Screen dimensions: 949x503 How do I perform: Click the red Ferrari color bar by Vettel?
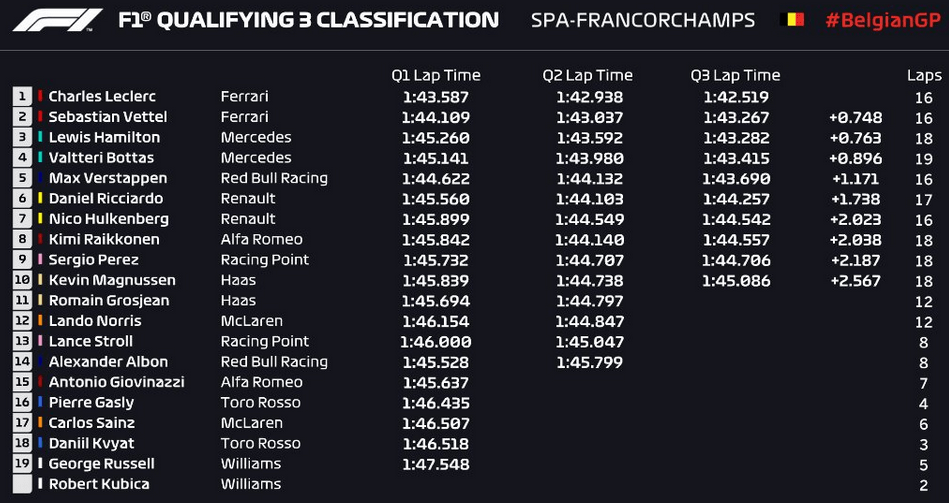coord(41,116)
